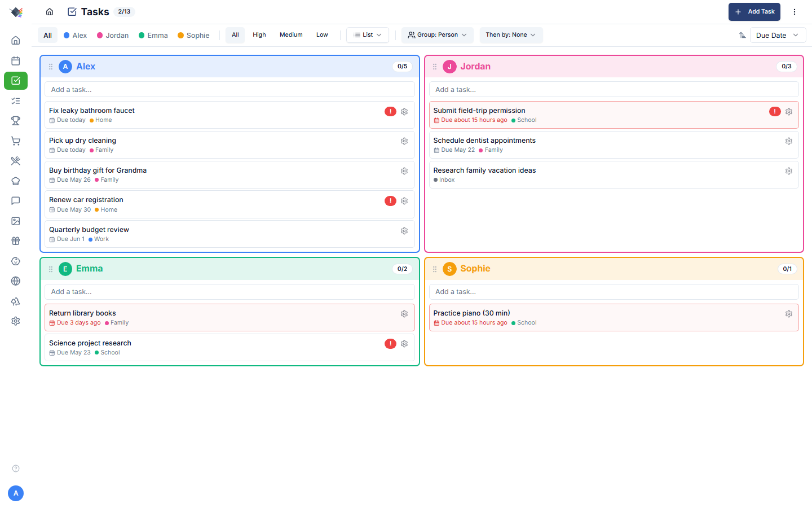The height and width of the screenshot is (508, 812).
Task: Open the Return library books task
Action: [230, 317]
